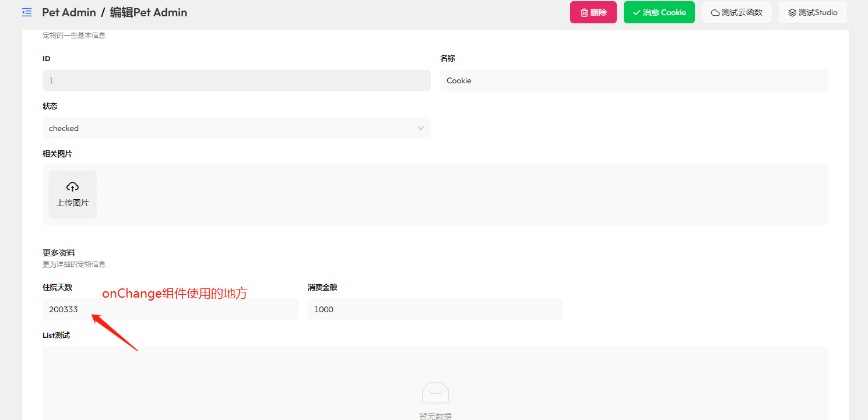The width and height of the screenshot is (868, 420).
Task: Click the 治愈 Cookie action button
Action: pos(659,12)
